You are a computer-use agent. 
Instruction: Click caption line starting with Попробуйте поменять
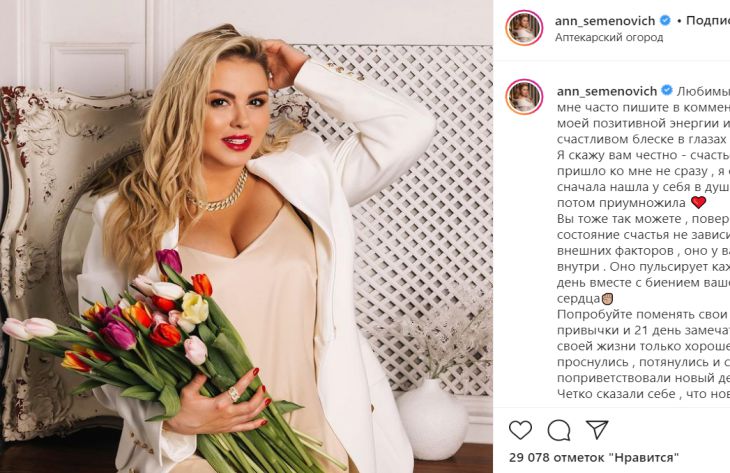coord(643,314)
